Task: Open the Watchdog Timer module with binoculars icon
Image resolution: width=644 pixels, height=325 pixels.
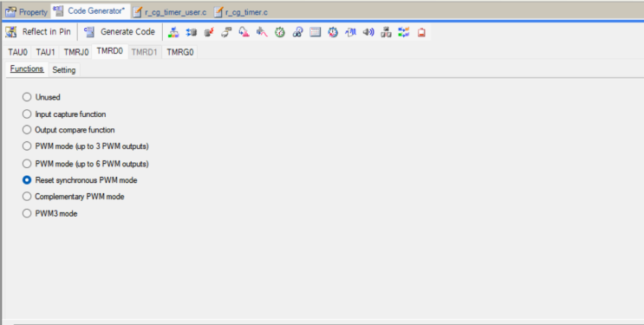Action: 297,32
